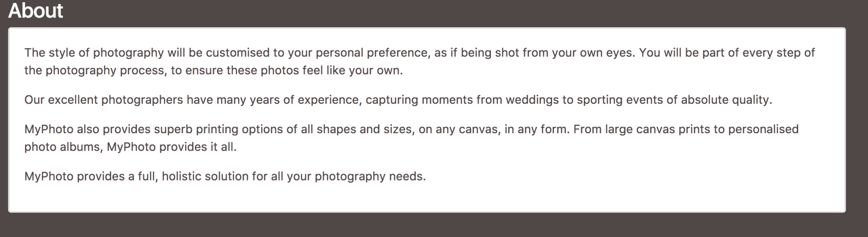Click the words "absolute quality"
868x237 pixels.
[x=726, y=100]
